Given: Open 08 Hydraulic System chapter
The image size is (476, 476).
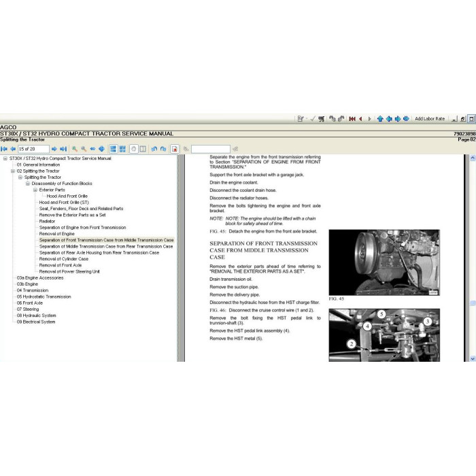Looking at the screenshot, I should pos(37,316).
